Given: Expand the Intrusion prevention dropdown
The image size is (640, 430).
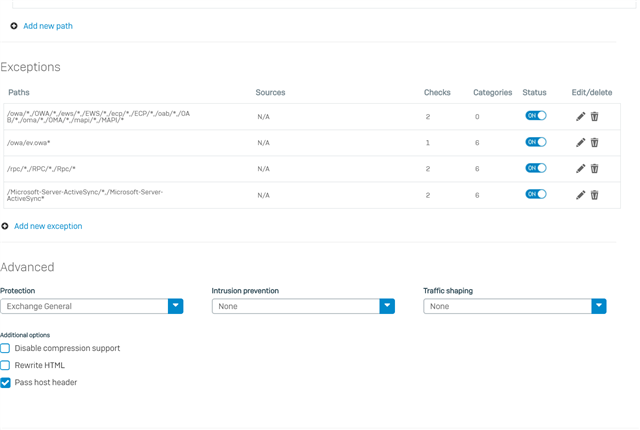Looking at the screenshot, I should click(x=303, y=306).
